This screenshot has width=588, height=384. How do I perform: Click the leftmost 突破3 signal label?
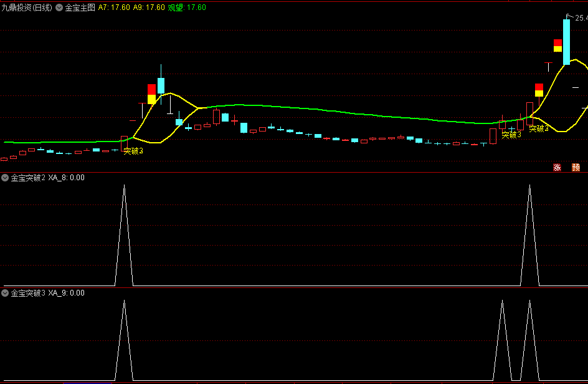133,151
